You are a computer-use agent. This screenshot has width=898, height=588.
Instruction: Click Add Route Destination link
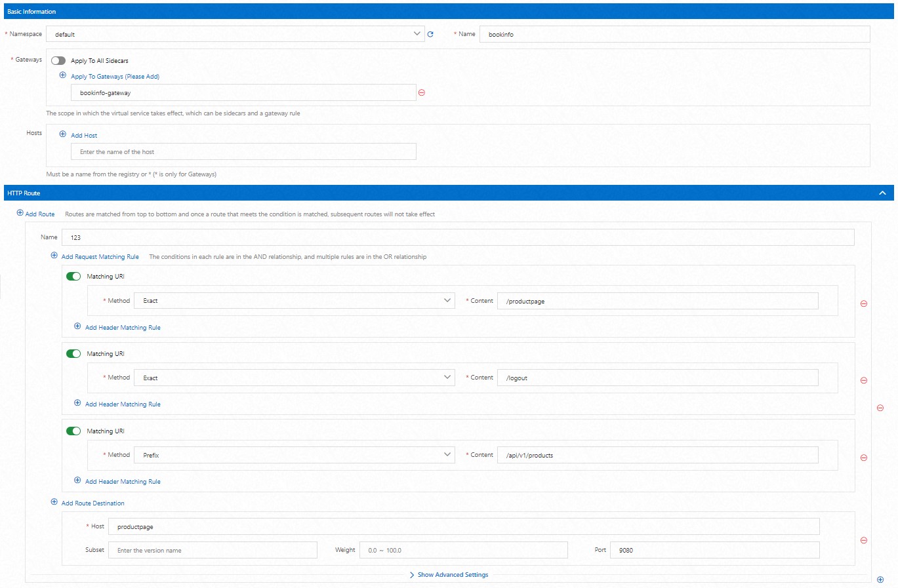pos(93,503)
